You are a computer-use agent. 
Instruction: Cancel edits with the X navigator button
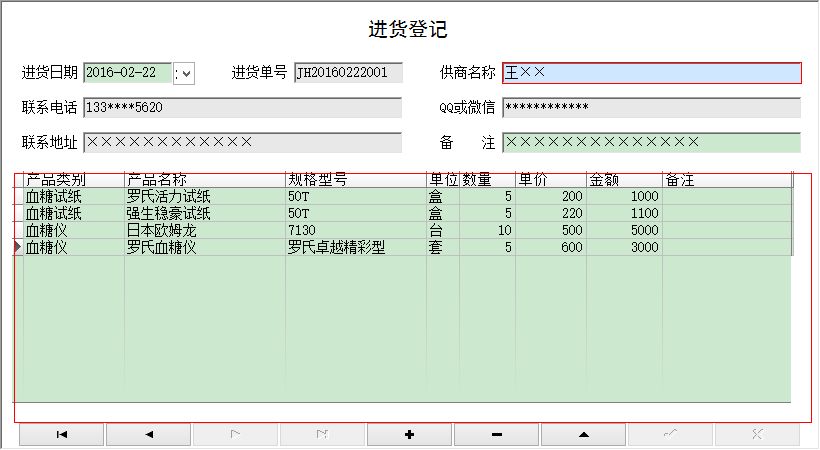(x=757, y=434)
